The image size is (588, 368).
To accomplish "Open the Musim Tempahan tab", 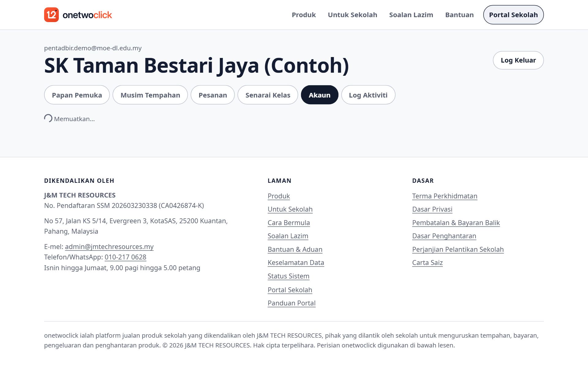I will click(150, 95).
